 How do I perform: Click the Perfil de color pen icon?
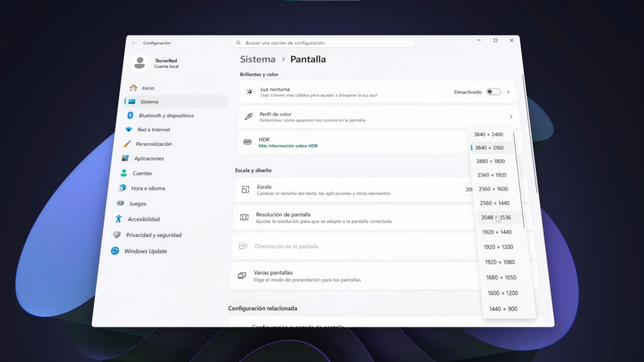248,116
